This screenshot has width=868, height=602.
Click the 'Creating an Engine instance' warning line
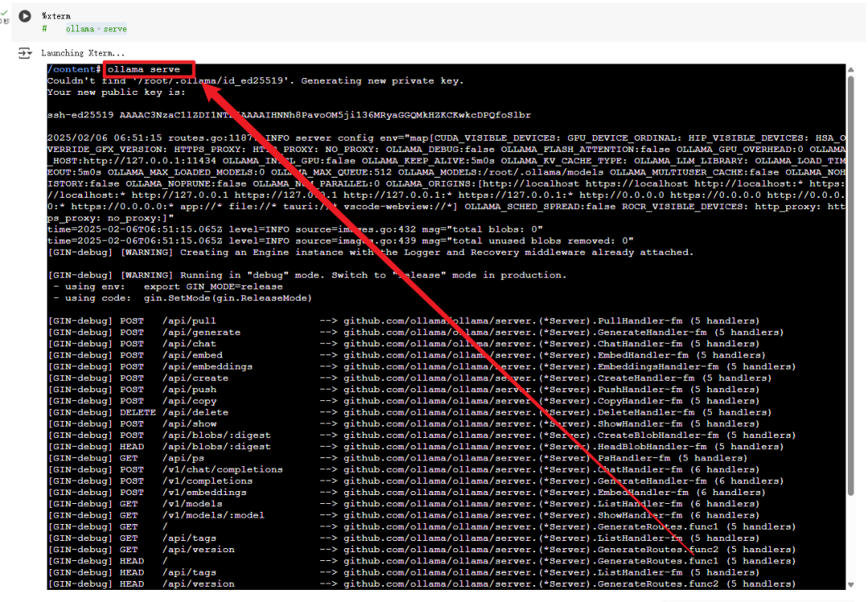(x=371, y=252)
